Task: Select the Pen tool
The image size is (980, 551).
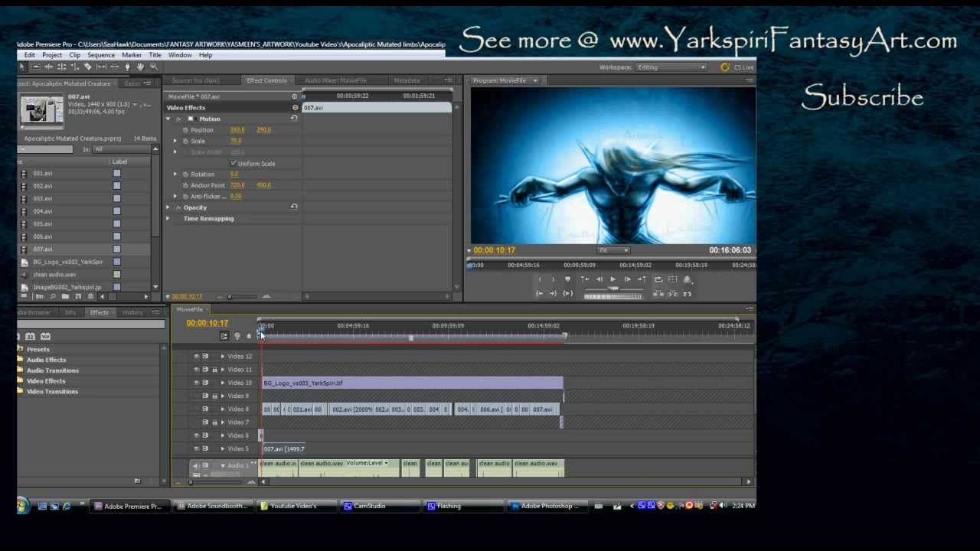Action: (x=127, y=67)
